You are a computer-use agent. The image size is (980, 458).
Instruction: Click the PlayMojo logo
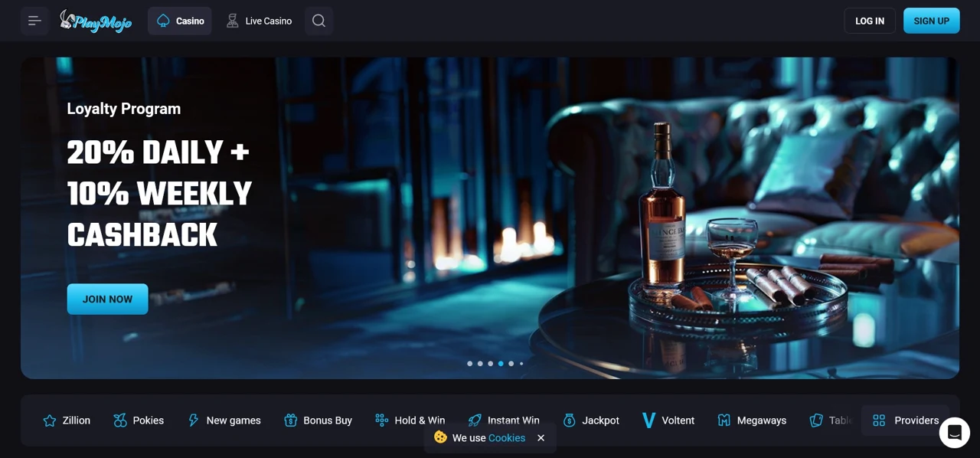[96, 21]
